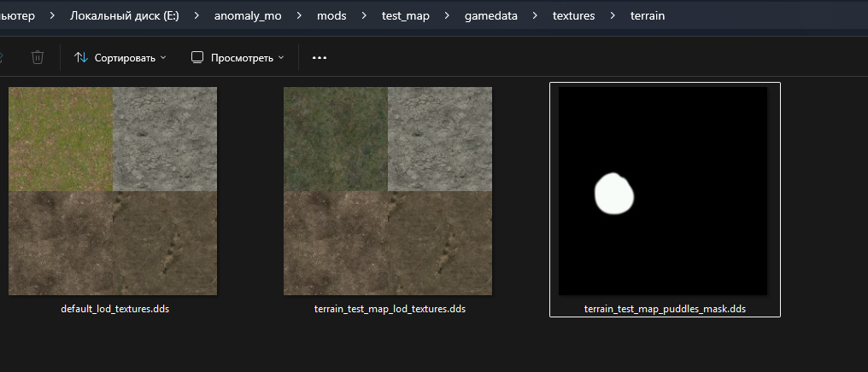Expand chevron after textures in path

613,16
